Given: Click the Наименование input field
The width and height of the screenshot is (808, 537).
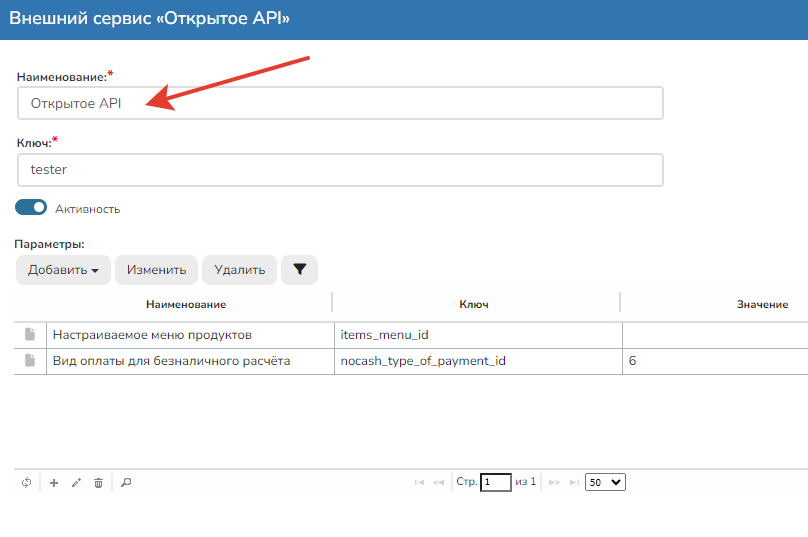Looking at the screenshot, I should [340, 103].
